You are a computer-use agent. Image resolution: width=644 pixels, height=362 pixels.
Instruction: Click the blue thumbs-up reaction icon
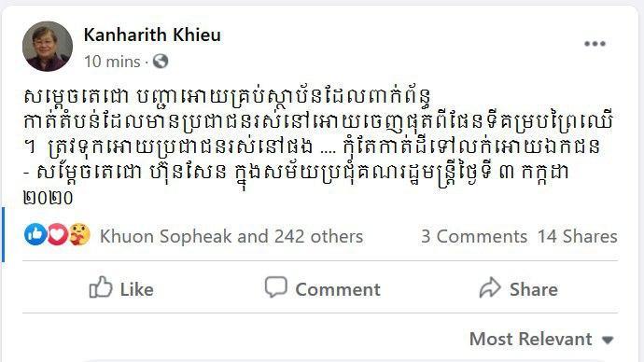[35, 235]
